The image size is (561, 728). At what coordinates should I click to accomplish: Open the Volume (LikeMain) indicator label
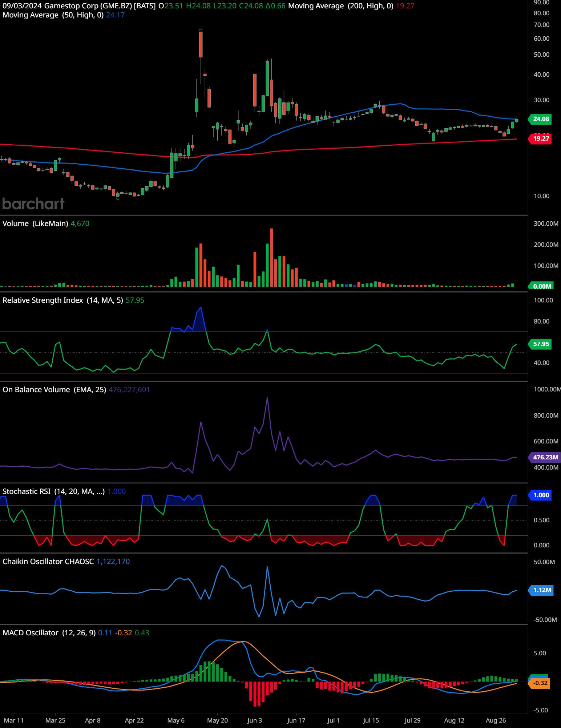click(35, 224)
